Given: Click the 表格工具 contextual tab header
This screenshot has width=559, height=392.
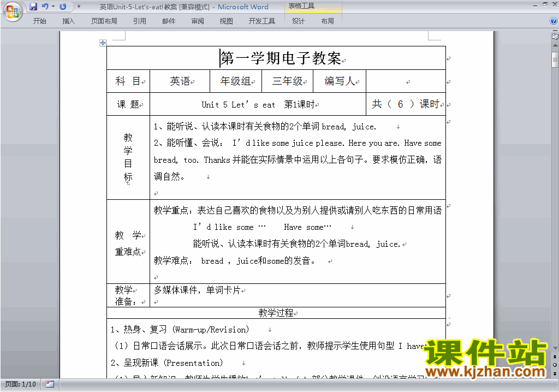Looking at the screenshot, I should tap(301, 6).
